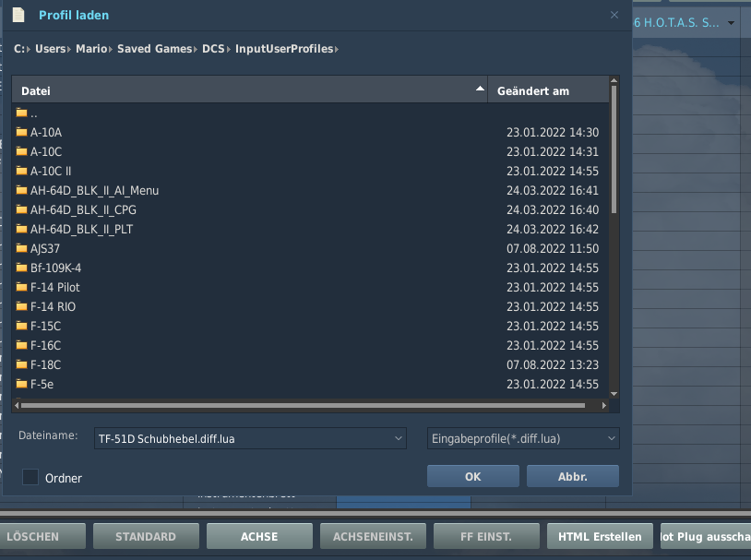
Task: Select the Bf-109K-4 folder icon
Action: coord(21,268)
